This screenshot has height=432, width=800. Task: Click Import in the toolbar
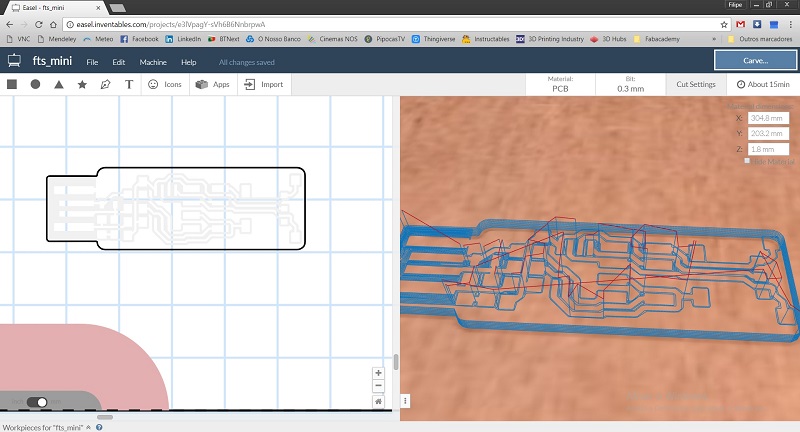click(264, 84)
